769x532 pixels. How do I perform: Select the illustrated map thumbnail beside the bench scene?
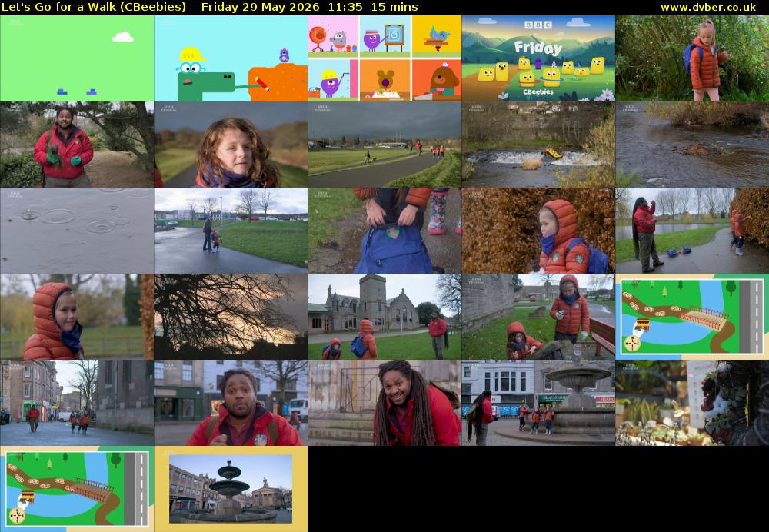(692, 317)
